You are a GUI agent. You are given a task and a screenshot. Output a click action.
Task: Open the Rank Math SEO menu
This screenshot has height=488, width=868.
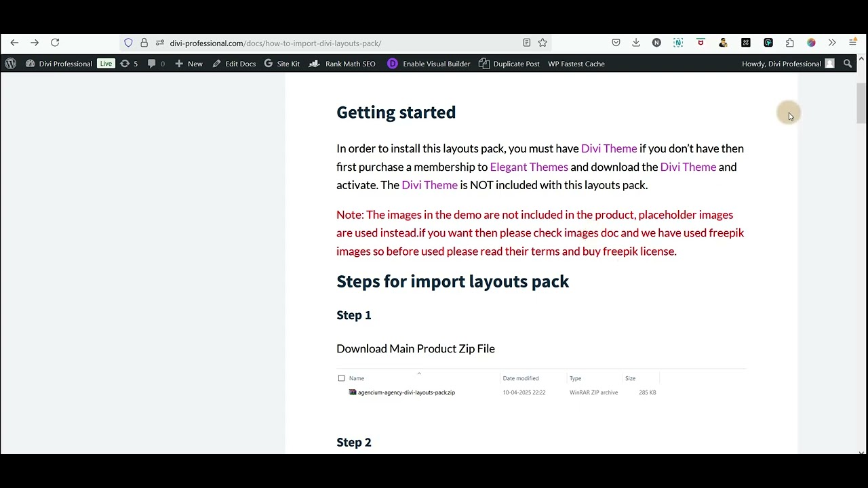342,64
